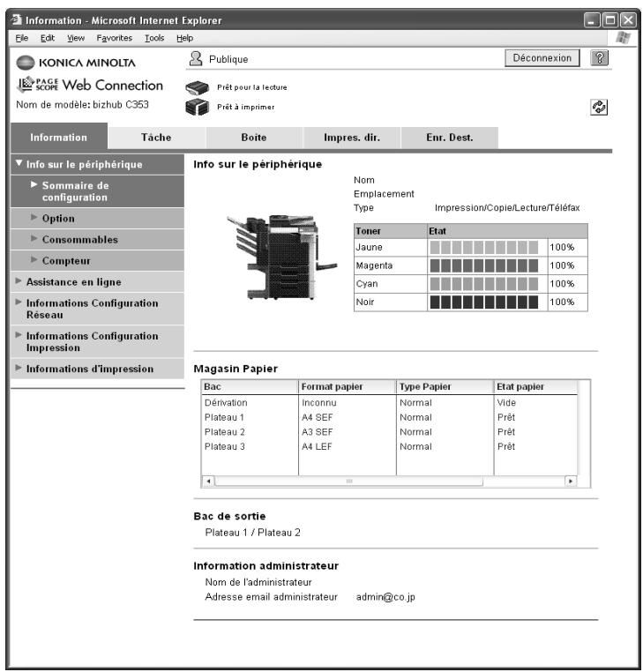Click the scanner ready status icon
This screenshot has height=672, width=643.
(197, 87)
